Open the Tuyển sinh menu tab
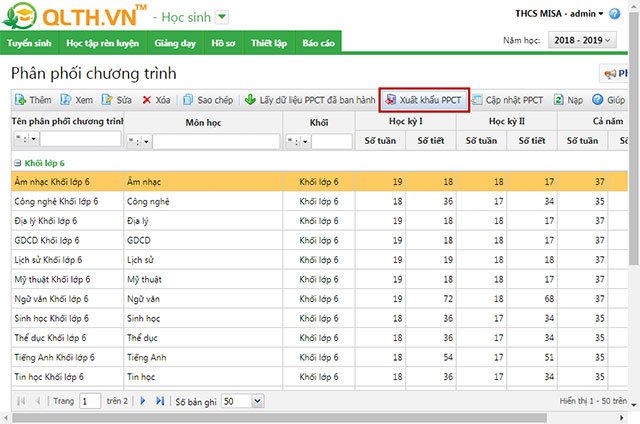640x424 pixels. 29,44
